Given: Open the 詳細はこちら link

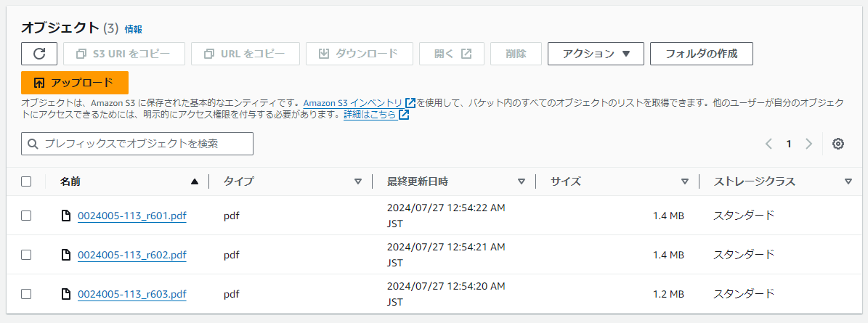Looking at the screenshot, I should (x=376, y=115).
